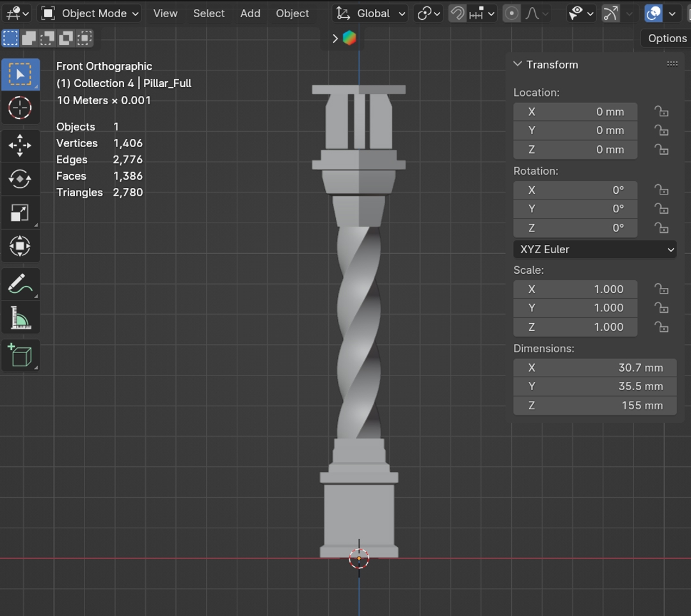Viewport: 691px width, 616px height.
Task: Lock the Location X value
Action: click(661, 112)
